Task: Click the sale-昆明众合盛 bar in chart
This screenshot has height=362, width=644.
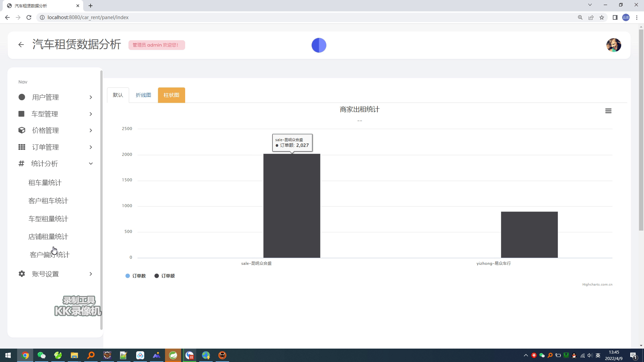Action: [292, 206]
